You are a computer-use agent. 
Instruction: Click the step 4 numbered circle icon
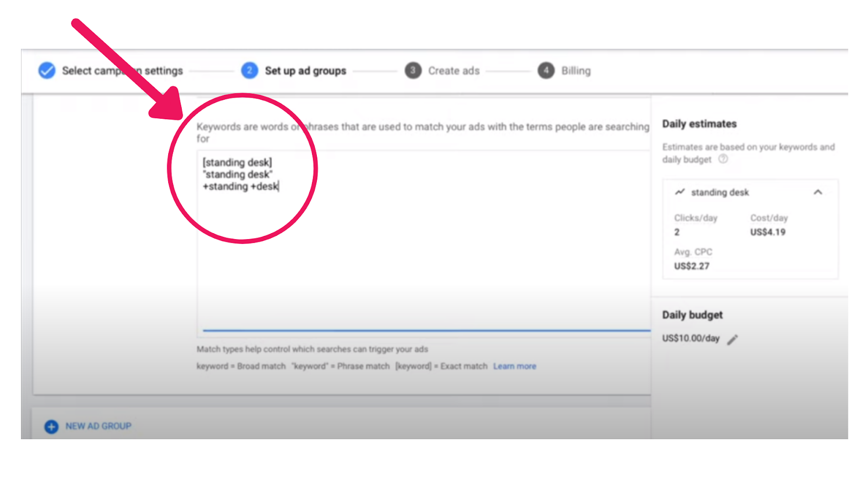coord(546,70)
